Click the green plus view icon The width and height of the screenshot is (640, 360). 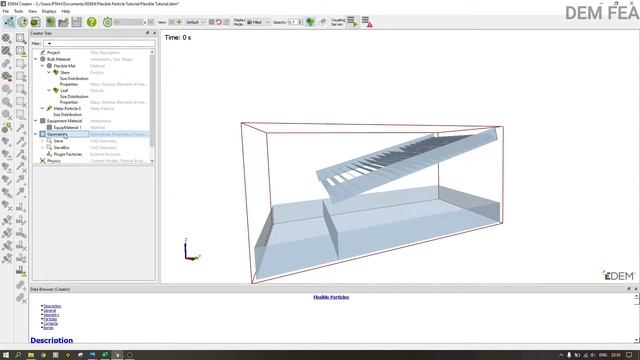[179, 22]
